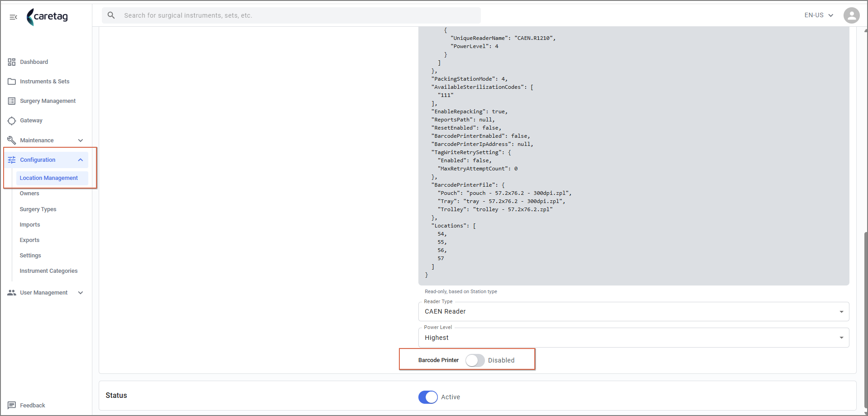Click the search magnifier icon

111,15
